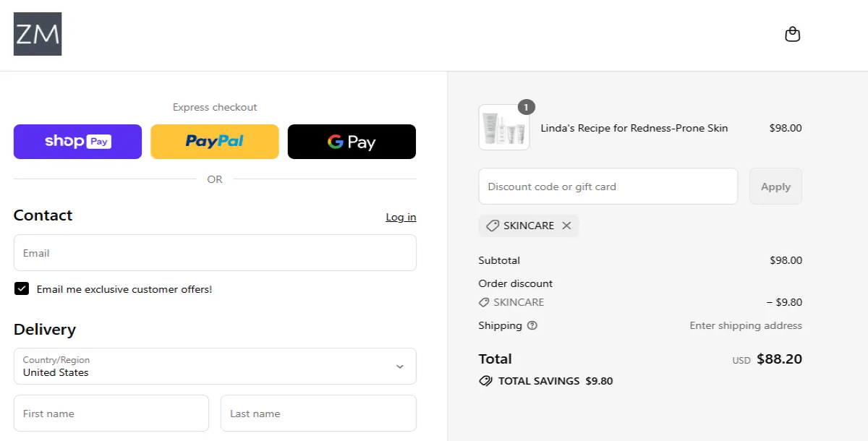Image resolution: width=868 pixels, height=441 pixels.
Task: Click the Subtotal $98.00 value
Action: (786, 260)
